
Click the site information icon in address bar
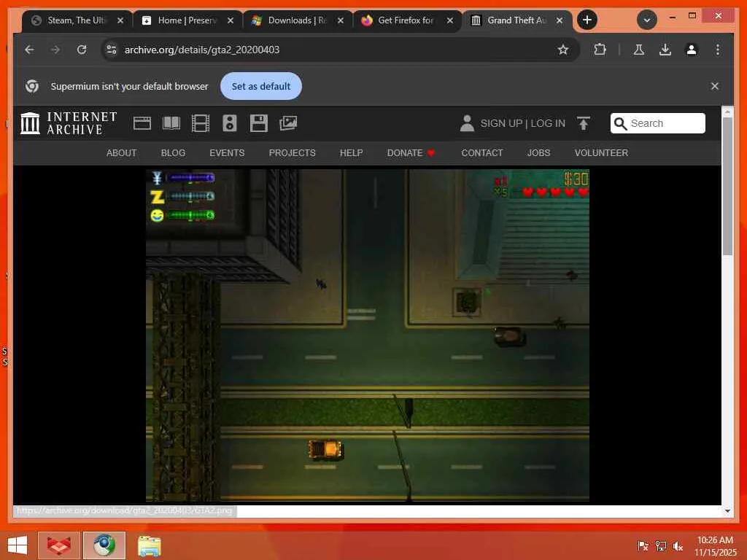pyautogui.click(x=112, y=50)
